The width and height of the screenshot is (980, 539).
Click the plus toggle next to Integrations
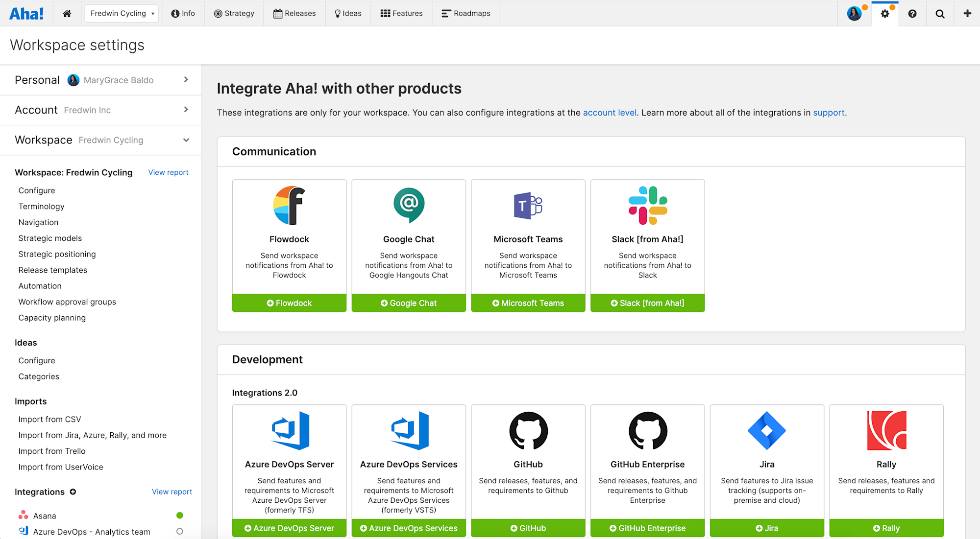point(73,492)
